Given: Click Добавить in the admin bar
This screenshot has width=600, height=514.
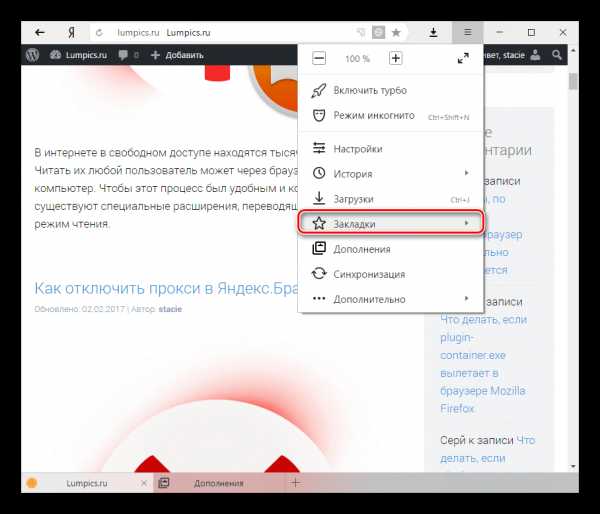Looking at the screenshot, I should click(x=177, y=55).
